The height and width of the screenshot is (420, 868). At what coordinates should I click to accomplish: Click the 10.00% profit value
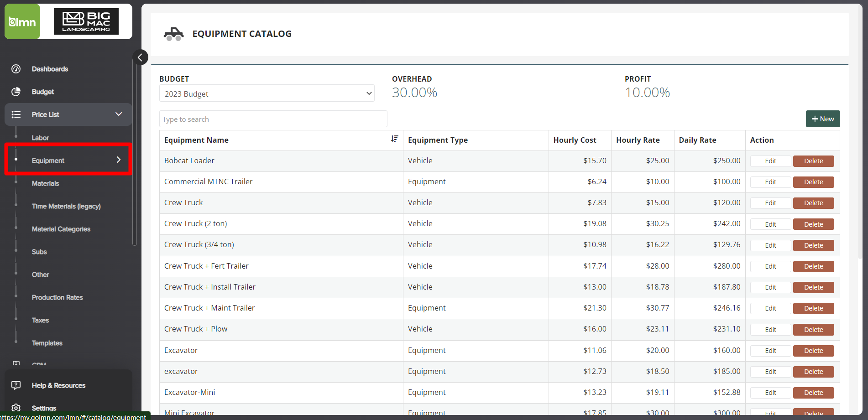[x=647, y=93]
